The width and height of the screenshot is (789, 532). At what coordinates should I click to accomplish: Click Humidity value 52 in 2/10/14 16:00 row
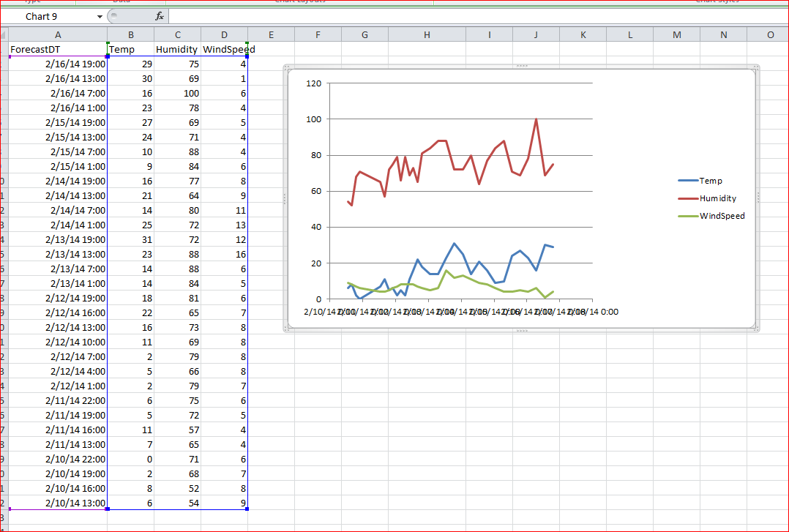coord(178,487)
